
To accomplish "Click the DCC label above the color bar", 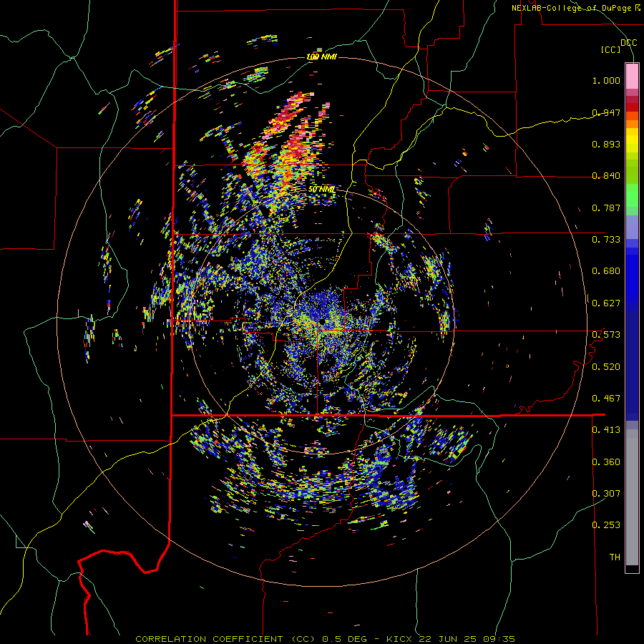I will pos(628,43).
